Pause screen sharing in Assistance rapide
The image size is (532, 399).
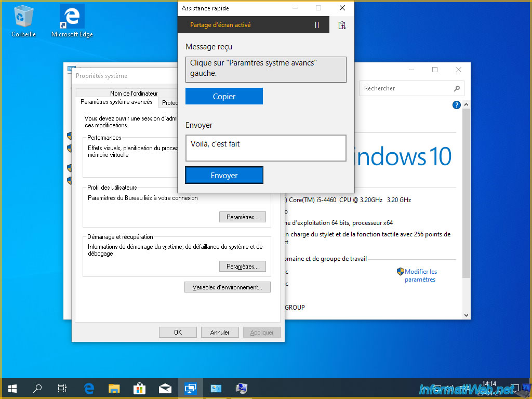[x=317, y=25]
